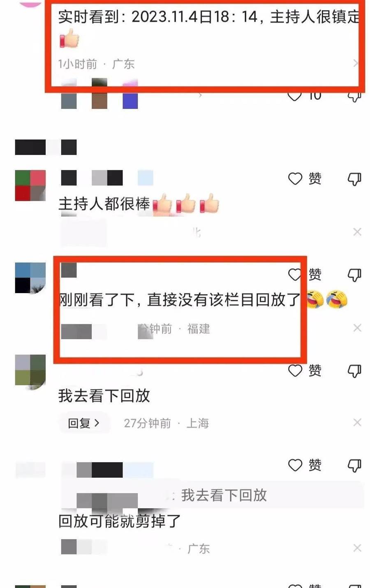This screenshot has width=370, height=588.
Task: Select comment text '回放可能就剪掉了'
Action: [120, 521]
